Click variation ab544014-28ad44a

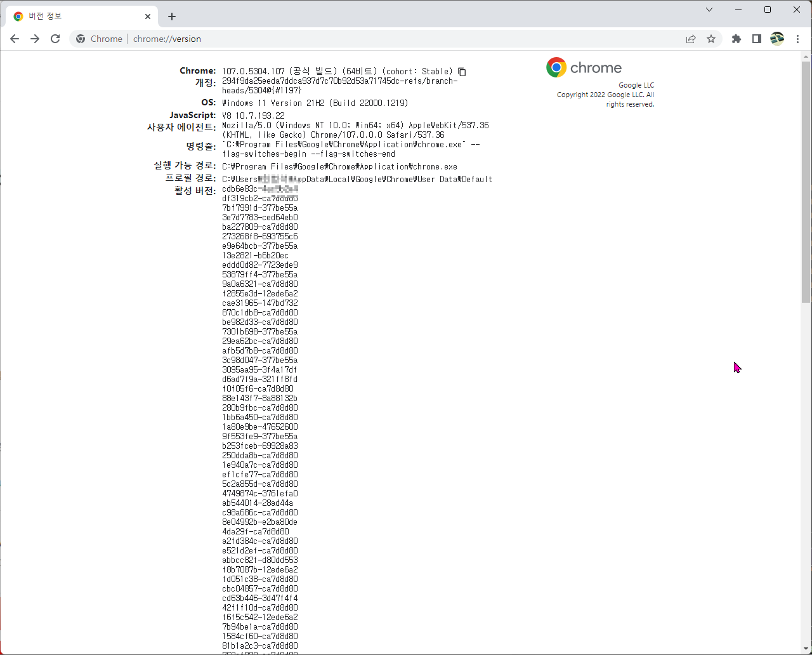coord(258,503)
